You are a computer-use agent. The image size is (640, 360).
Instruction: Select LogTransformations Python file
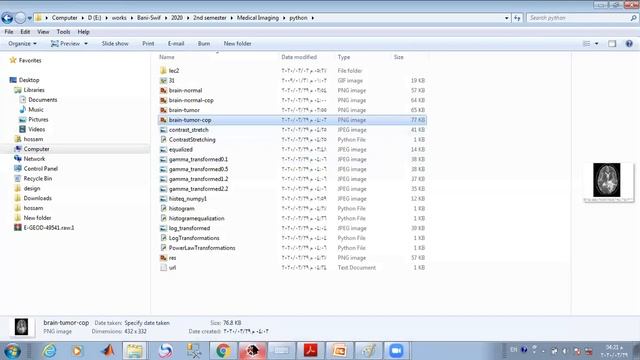pos(194,238)
